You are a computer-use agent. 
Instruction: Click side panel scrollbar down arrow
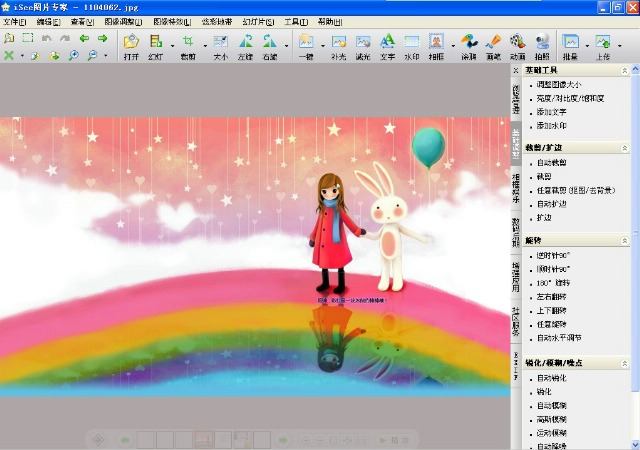[x=635, y=444]
